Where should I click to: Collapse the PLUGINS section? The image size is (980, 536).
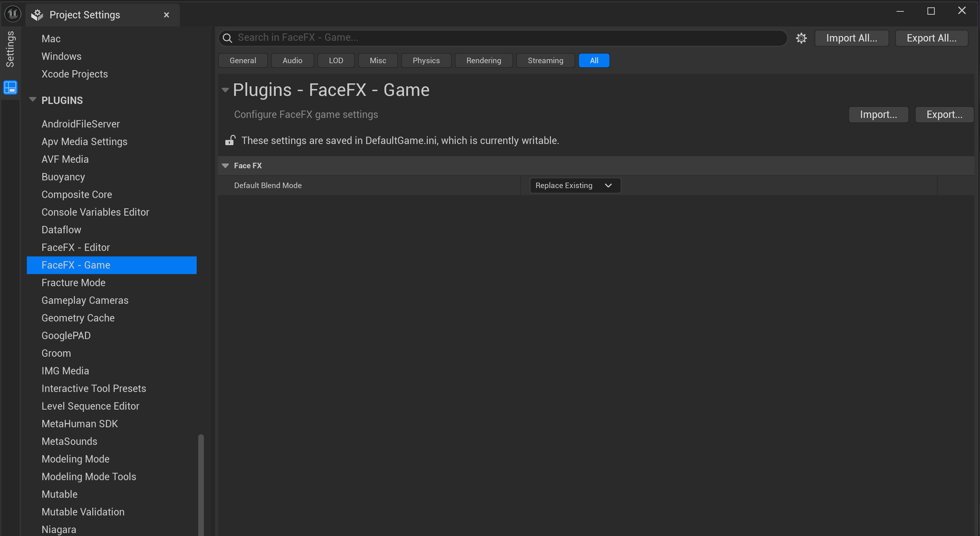tap(33, 100)
